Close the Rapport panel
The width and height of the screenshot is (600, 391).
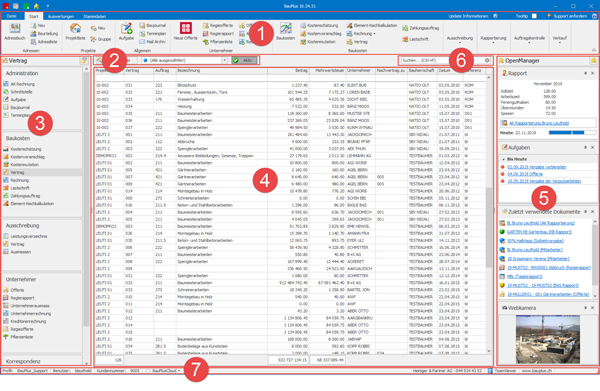click(x=592, y=73)
